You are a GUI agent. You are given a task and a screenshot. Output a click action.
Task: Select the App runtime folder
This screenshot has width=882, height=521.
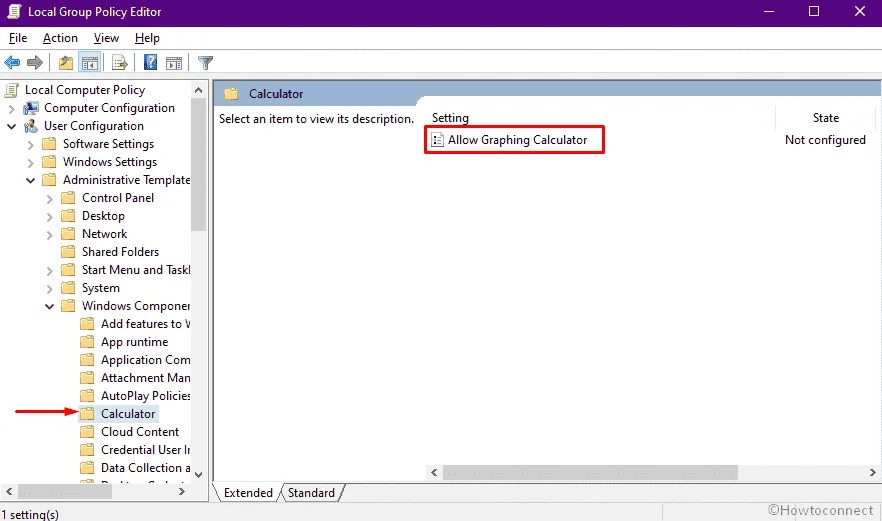click(134, 342)
